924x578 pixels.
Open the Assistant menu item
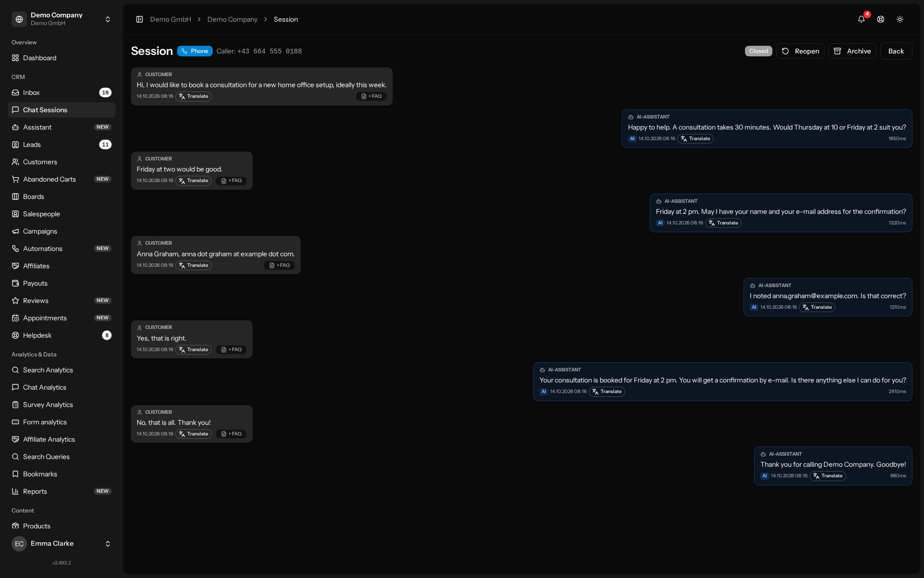coord(62,127)
